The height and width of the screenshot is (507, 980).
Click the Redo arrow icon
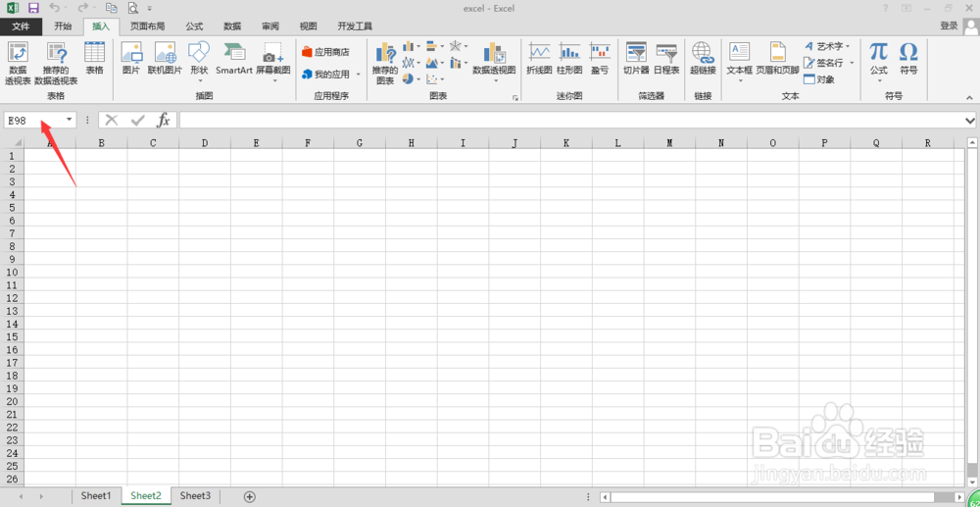click(x=82, y=8)
